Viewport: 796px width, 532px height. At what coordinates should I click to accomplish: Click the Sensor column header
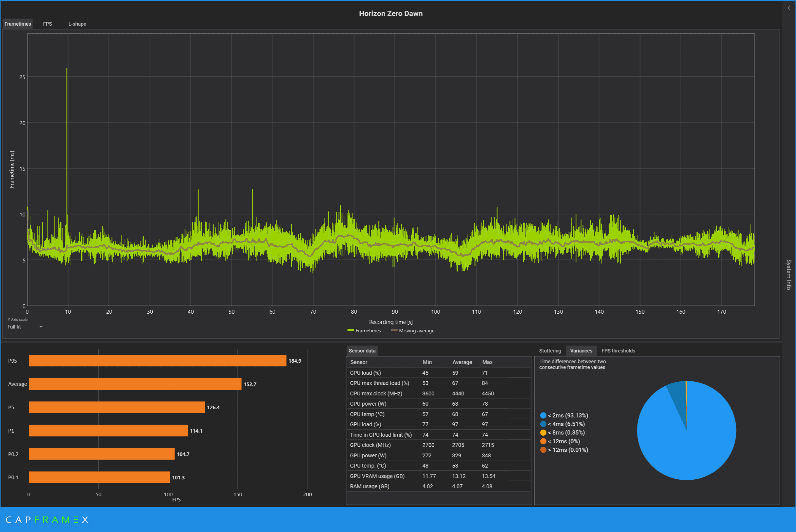tap(358, 362)
